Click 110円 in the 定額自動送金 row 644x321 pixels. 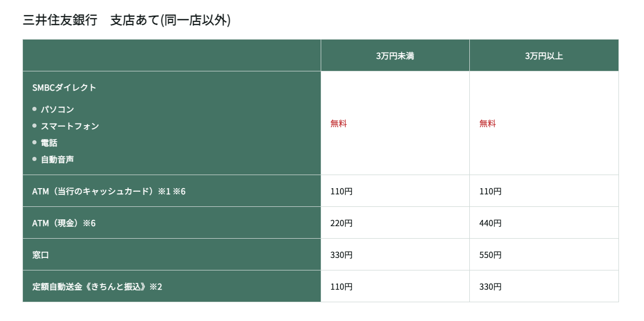[341, 287]
